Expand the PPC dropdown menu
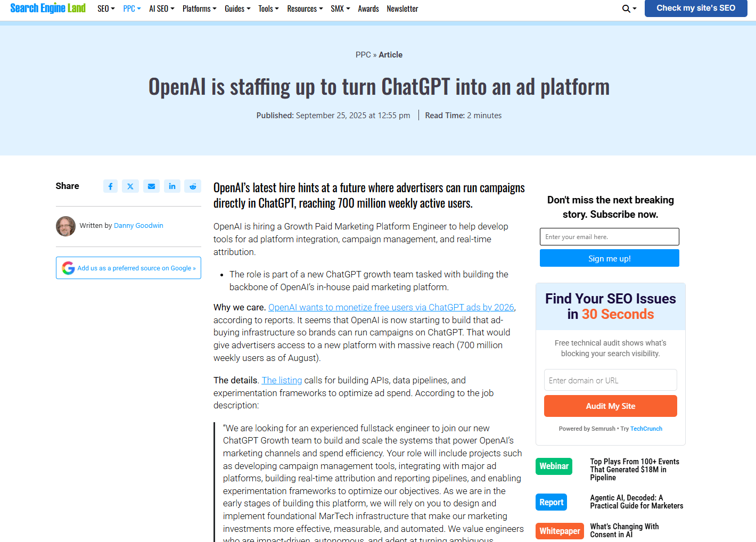This screenshot has height=542, width=756. point(132,9)
